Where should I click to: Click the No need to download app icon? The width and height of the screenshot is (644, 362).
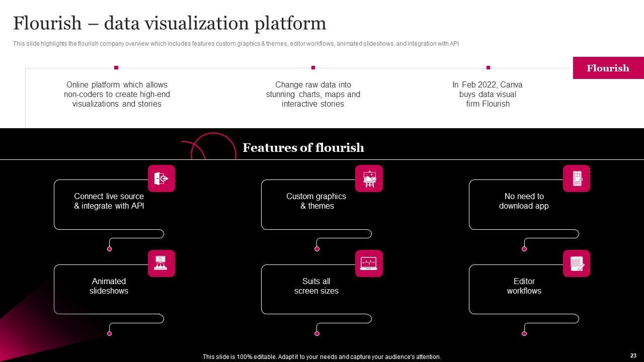[x=577, y=178]
